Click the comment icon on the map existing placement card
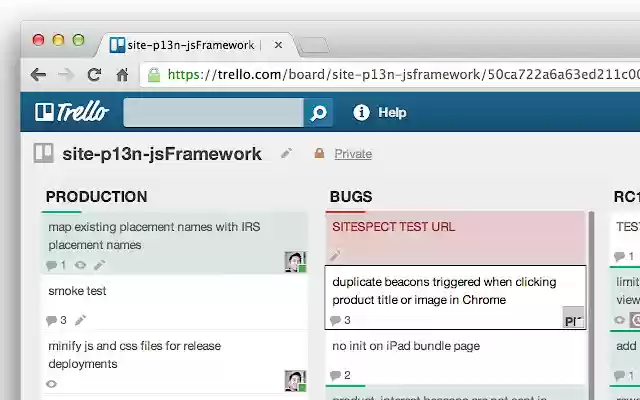This screenshot has height=400, width=640. click(x=52, y=266)
